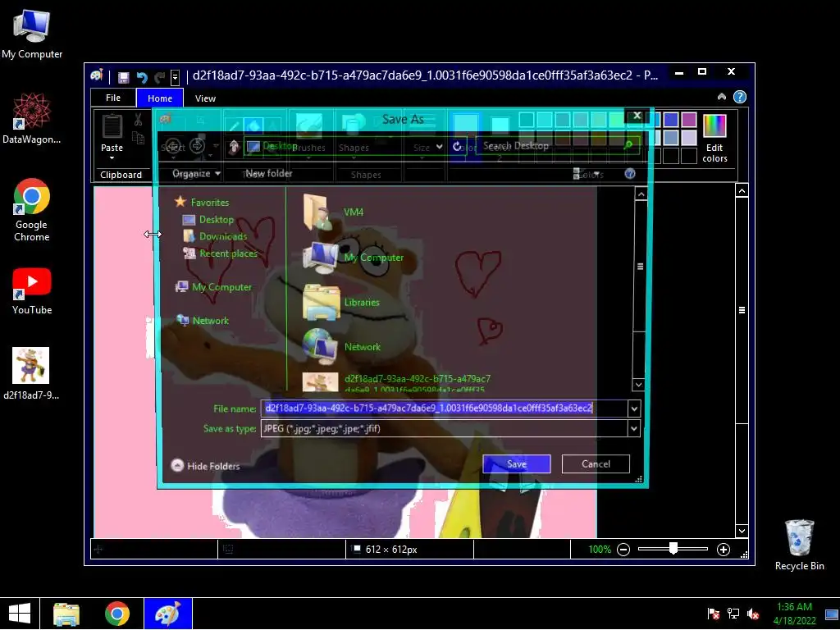The width and height of the screenshot is (840, 630).
Task: Click the Save icon in Paint's quick access toolbar
Action: coord(123,78)
